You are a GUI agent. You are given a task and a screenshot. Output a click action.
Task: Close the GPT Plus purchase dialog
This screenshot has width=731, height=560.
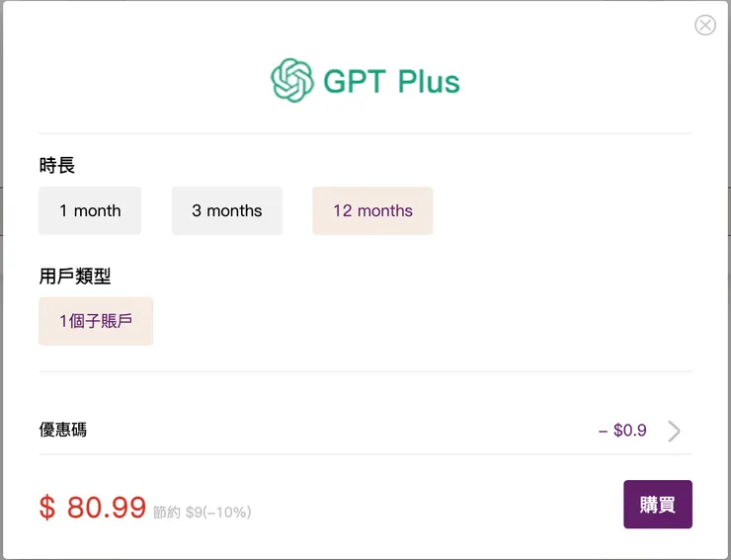tap(705, 26)
